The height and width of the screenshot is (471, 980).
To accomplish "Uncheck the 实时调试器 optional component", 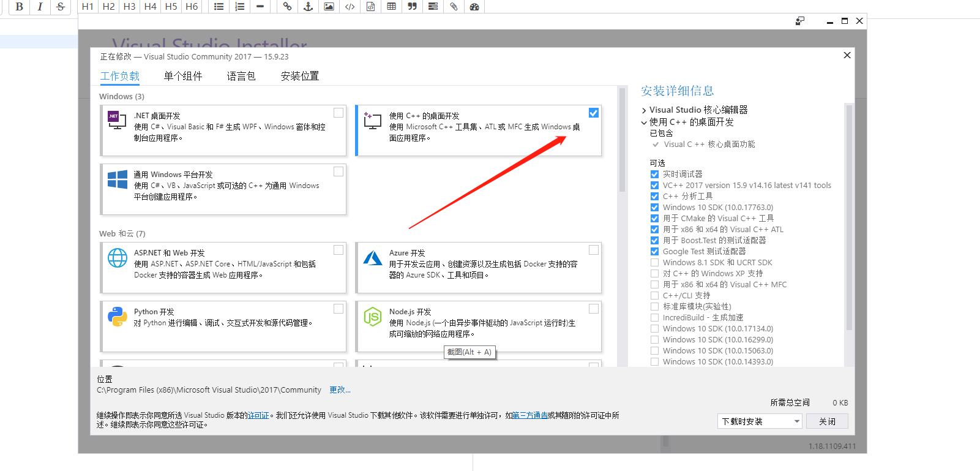I will point(654,175).
